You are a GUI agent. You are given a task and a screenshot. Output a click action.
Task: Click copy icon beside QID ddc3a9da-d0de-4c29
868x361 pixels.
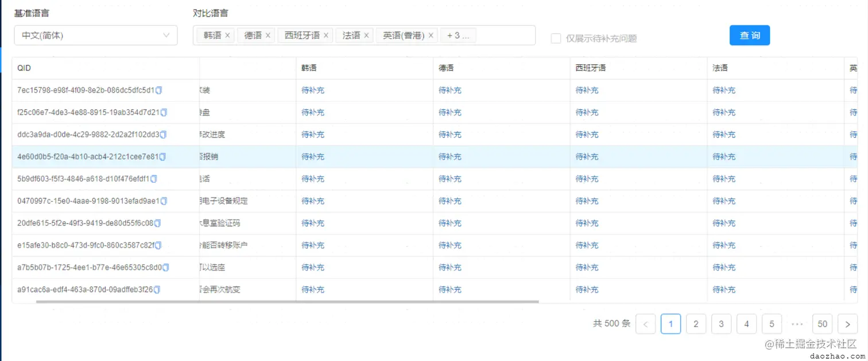tap(163, 135)
